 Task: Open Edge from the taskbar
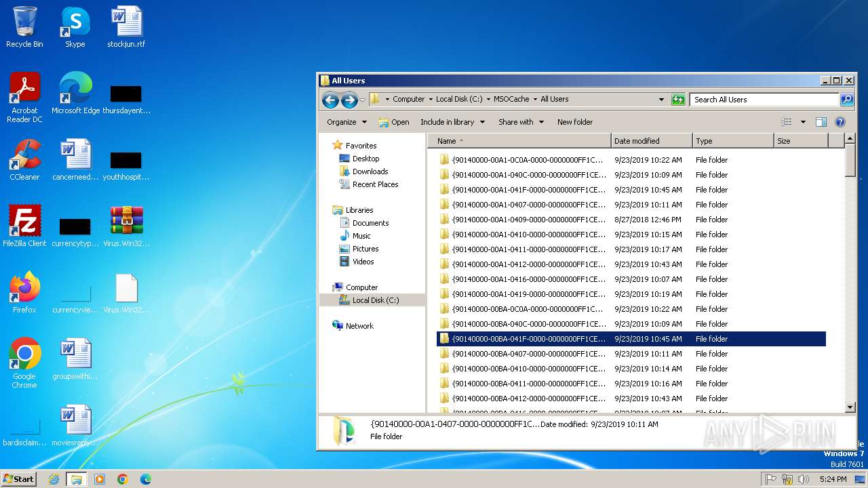click(x=145, y=479)
